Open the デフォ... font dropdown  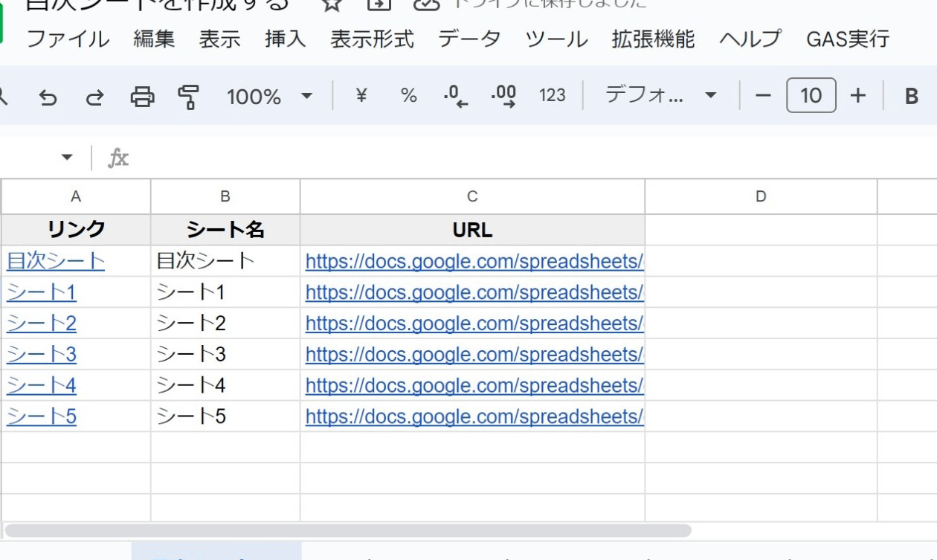tap(660, 95)
